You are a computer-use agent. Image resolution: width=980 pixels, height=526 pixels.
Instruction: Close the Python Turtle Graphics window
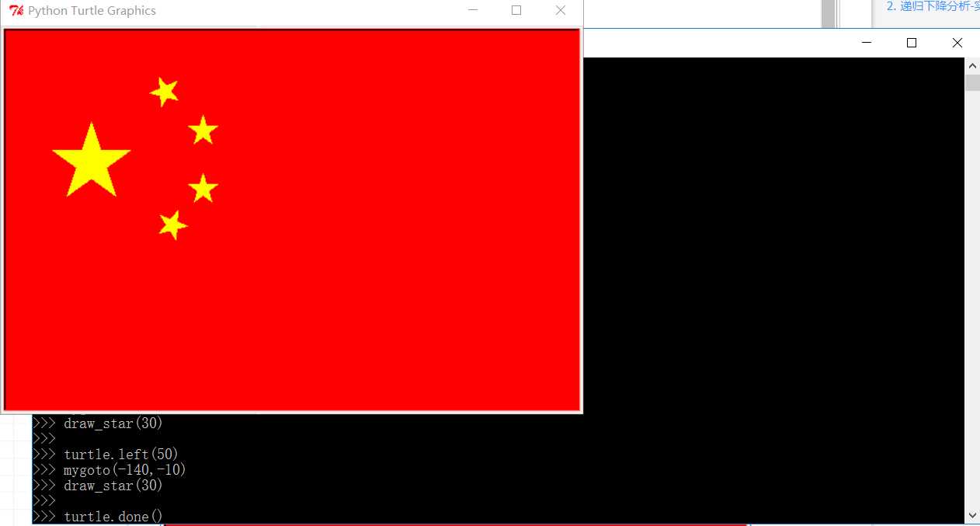[561, 11]
